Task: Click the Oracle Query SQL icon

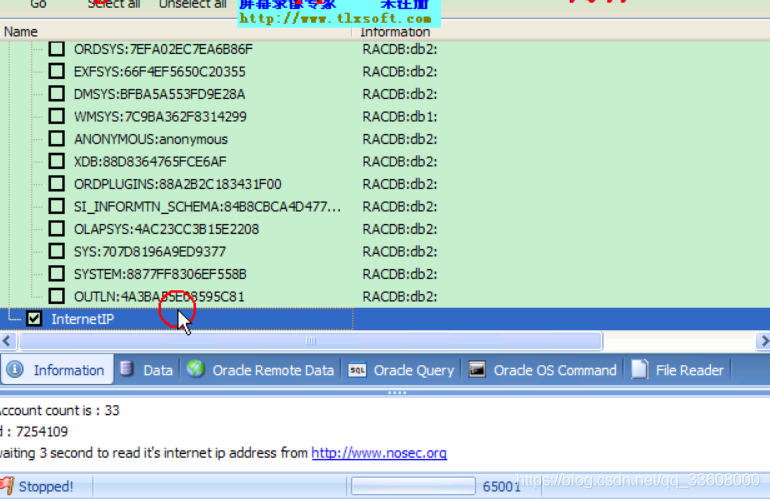Action: pos(357,370)
